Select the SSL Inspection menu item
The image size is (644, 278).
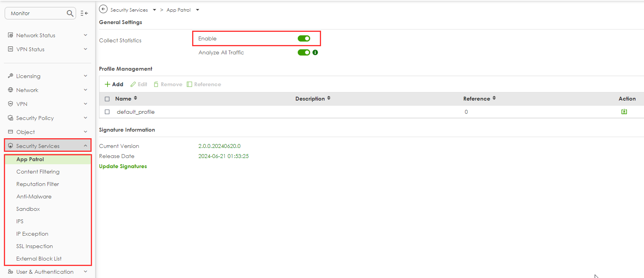(35, 246)
